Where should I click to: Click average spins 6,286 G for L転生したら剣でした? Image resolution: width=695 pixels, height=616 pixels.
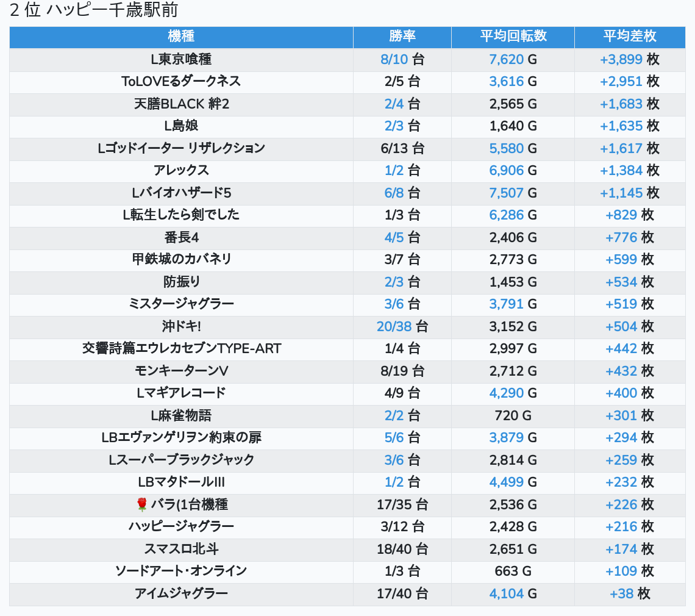coord(513,215)
